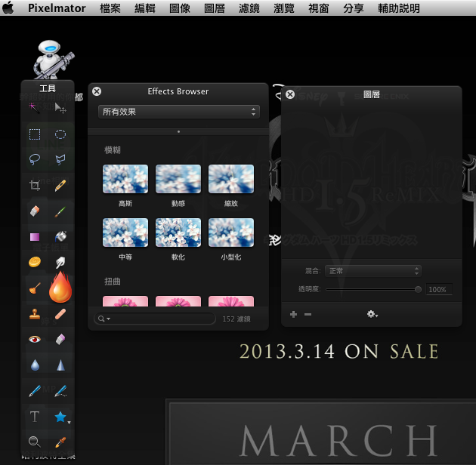Open the 視窗 menu

319,8
